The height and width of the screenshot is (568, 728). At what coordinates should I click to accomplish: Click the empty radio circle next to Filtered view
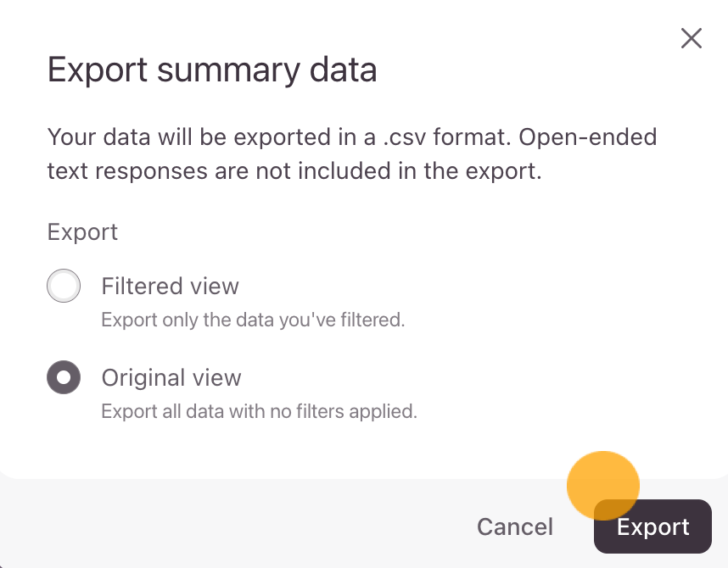[x=64, y=287]
